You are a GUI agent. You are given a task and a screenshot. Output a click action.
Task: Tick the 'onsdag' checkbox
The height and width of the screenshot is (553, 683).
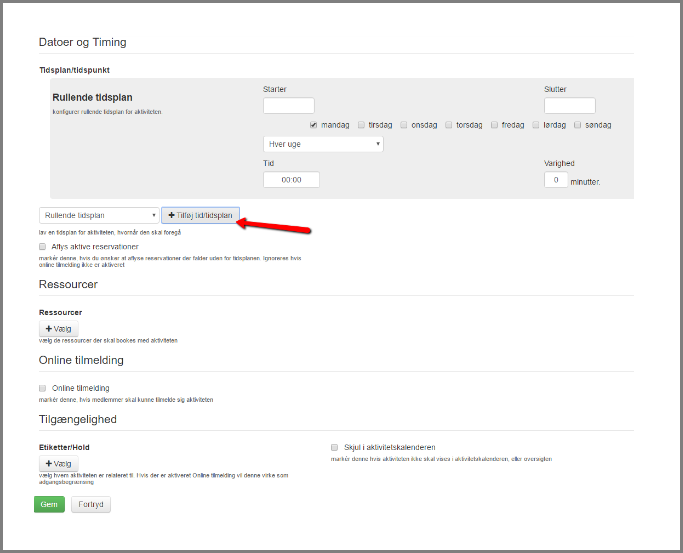404,125
